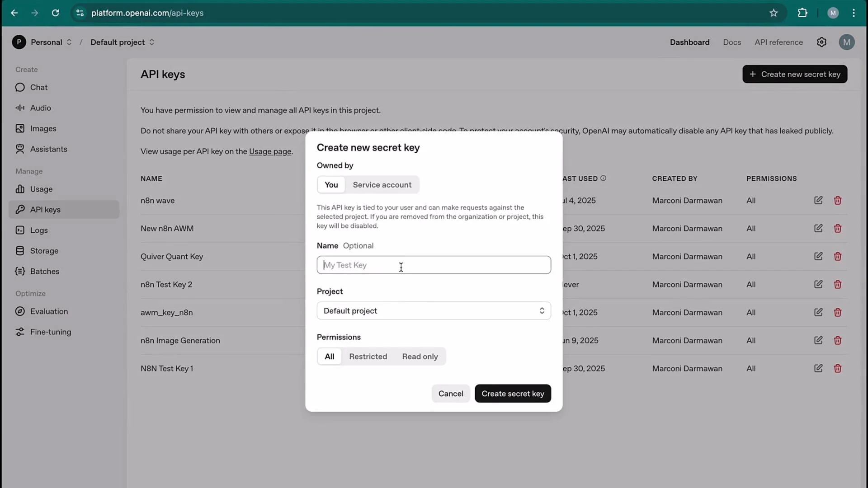Click Create secret key in dialog

coord(513,394)
